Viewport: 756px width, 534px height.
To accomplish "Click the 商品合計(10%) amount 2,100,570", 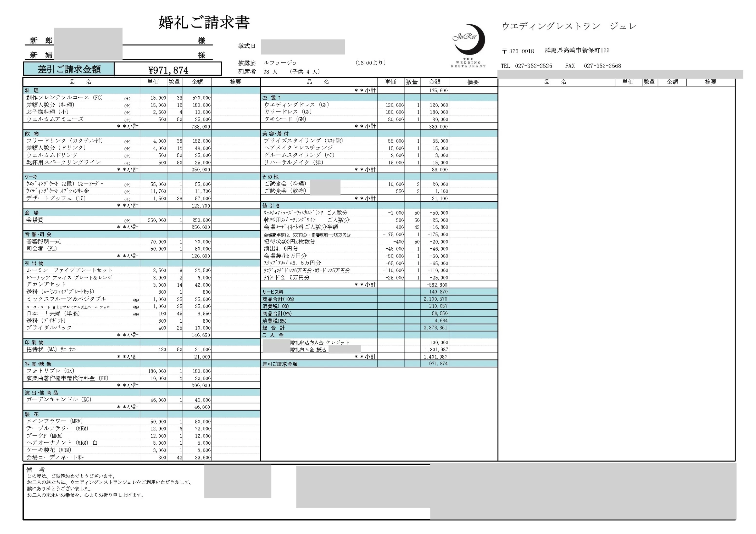I will point(436,299).
